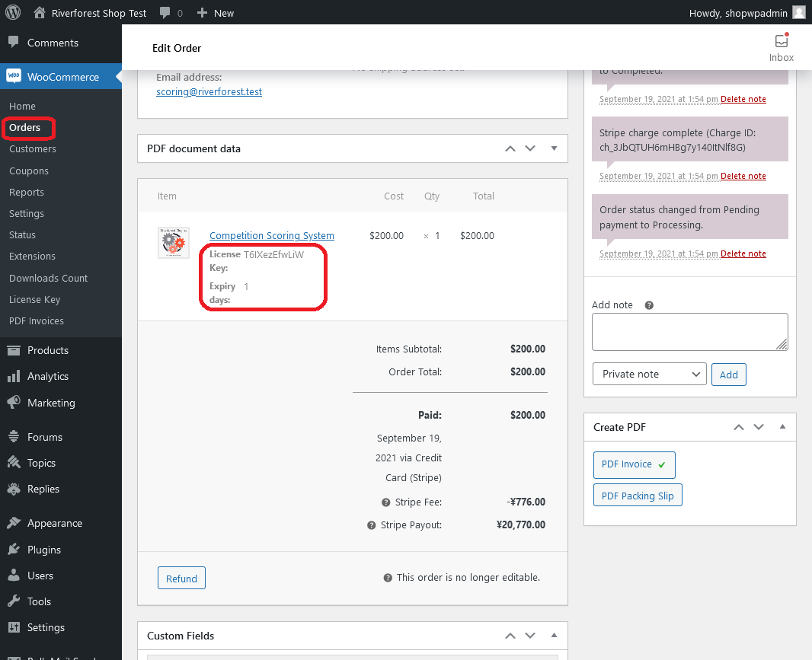Click Competition Scoring System product thumbnail
Screen dimensions: 812x660
[x=174, y=242]
